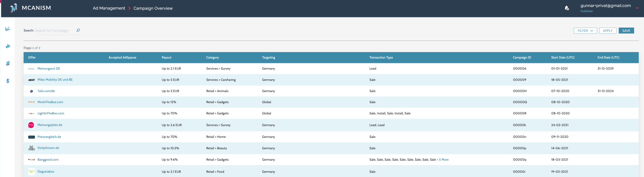
Task: Open Tails.com/de offer link
Action: 46,91
